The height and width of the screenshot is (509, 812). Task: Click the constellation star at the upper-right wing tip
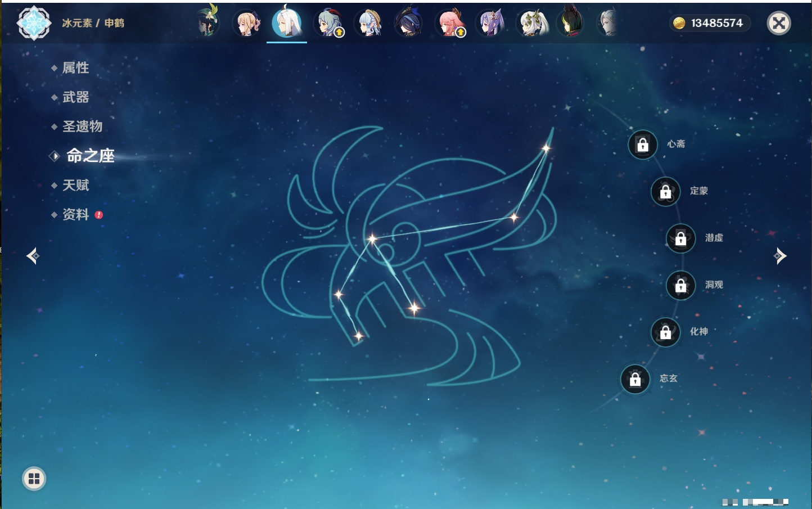coord(545,148)
